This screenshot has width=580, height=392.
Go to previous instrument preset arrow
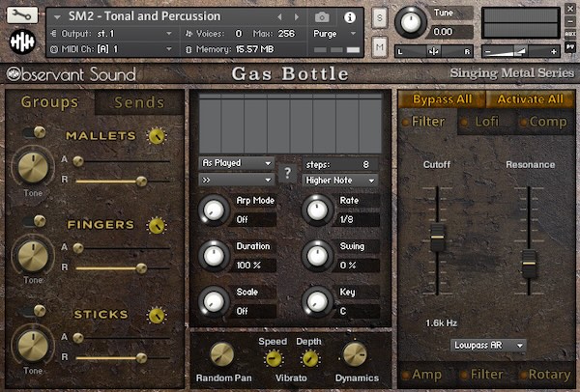pos(279,16)
